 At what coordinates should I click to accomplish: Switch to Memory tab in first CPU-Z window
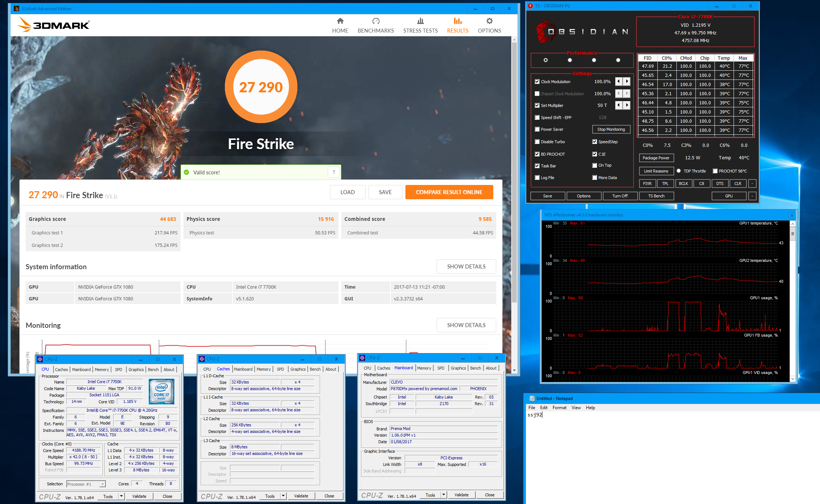(102, 370)
